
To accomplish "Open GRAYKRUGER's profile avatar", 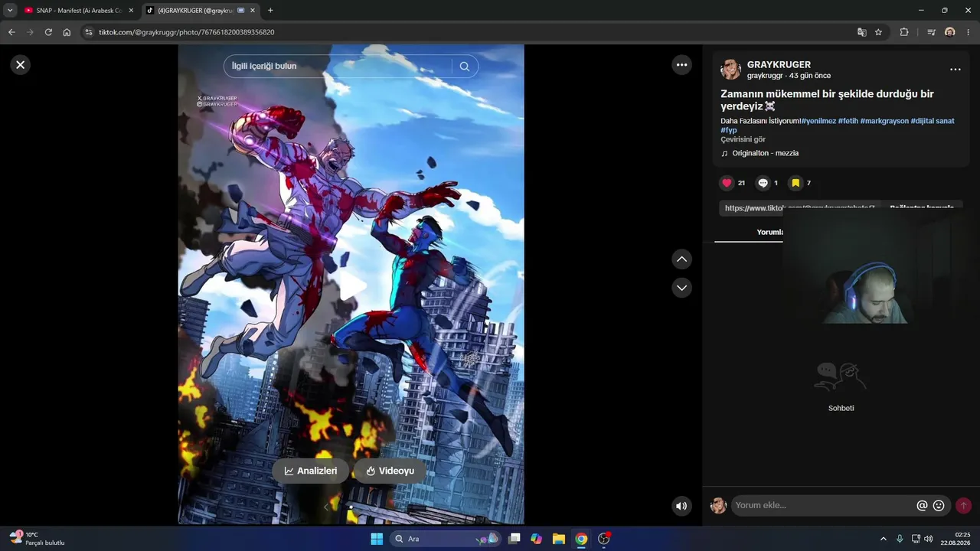I will pos(730,70).
